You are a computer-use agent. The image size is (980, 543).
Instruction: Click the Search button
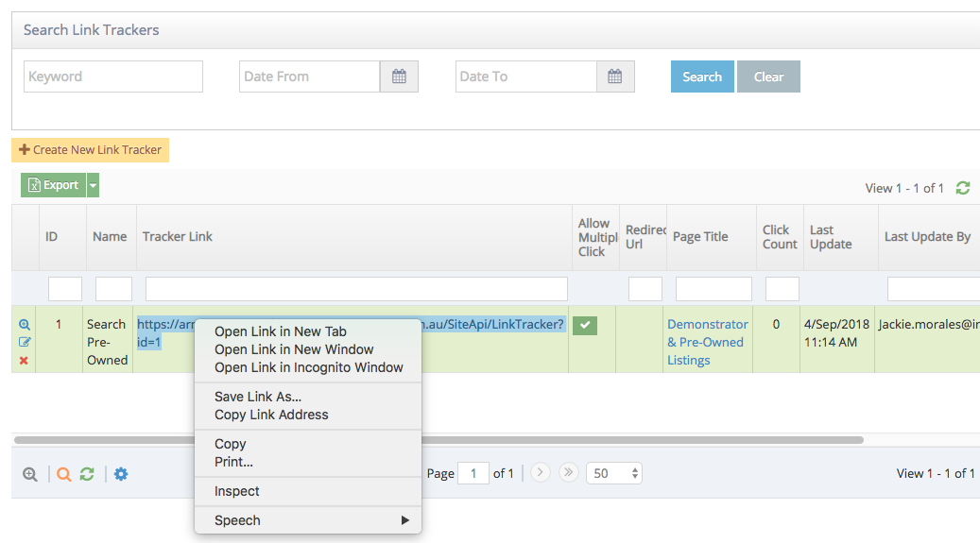click(702, 76)
